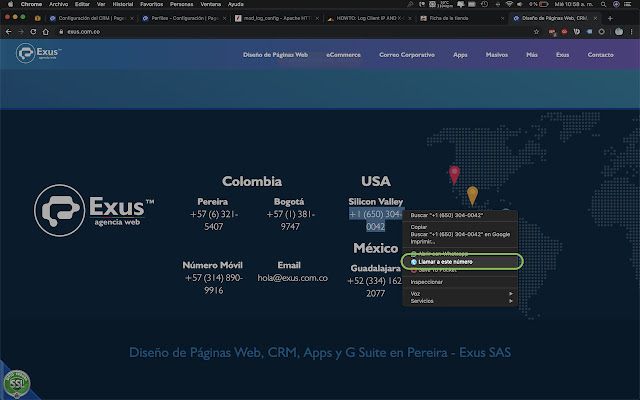The image size is (640, 400).
Task: Go back using the browser back arrow
Action: [9, 31]
